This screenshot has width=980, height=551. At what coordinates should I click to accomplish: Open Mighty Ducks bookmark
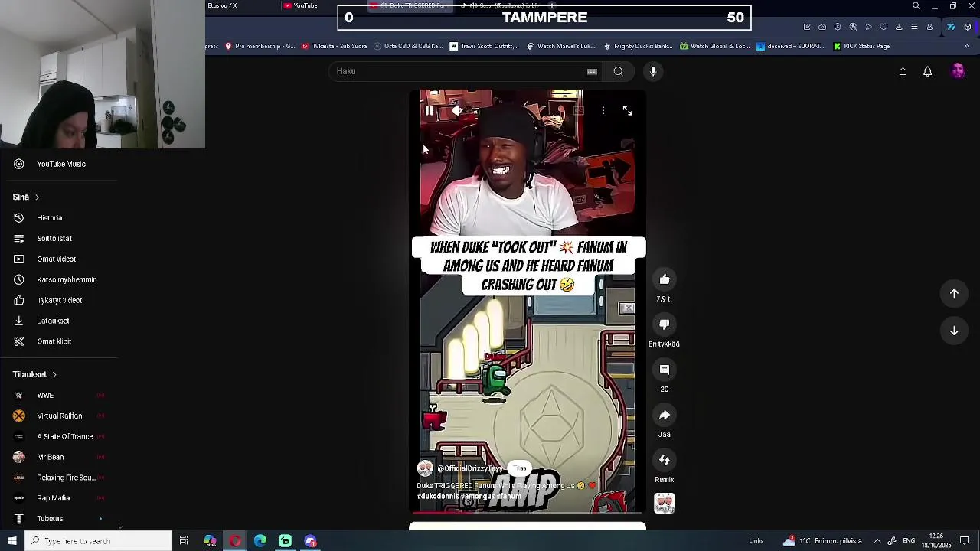pos(638,46)
